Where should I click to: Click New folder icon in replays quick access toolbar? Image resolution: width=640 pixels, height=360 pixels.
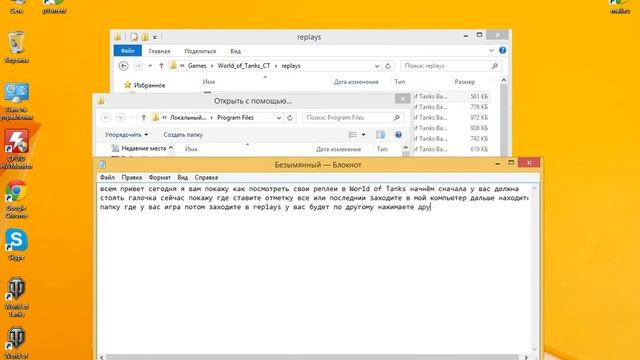(145, 37)
